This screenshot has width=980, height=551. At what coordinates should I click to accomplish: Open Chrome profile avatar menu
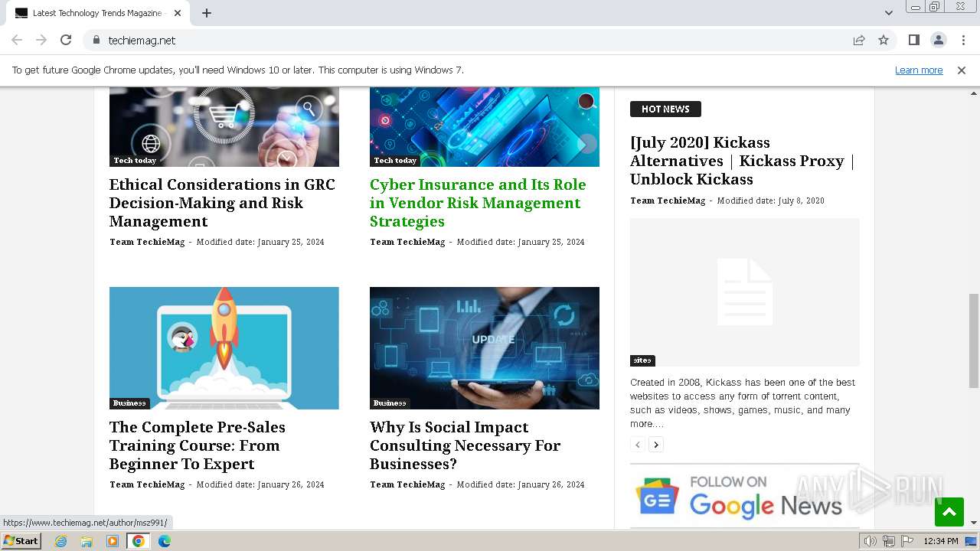pyautogui.click(x=938, y=40)
